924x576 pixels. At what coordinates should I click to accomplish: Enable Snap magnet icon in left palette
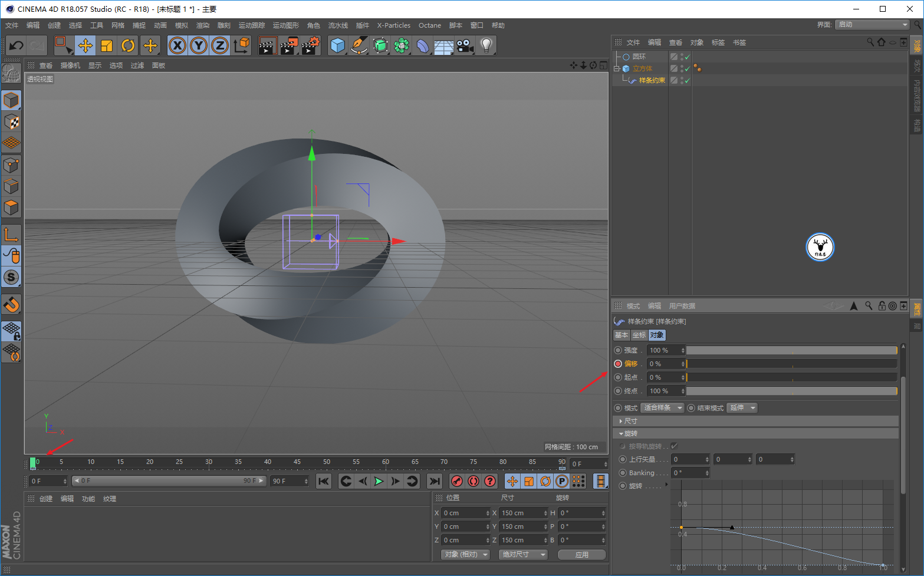[11, 304]
